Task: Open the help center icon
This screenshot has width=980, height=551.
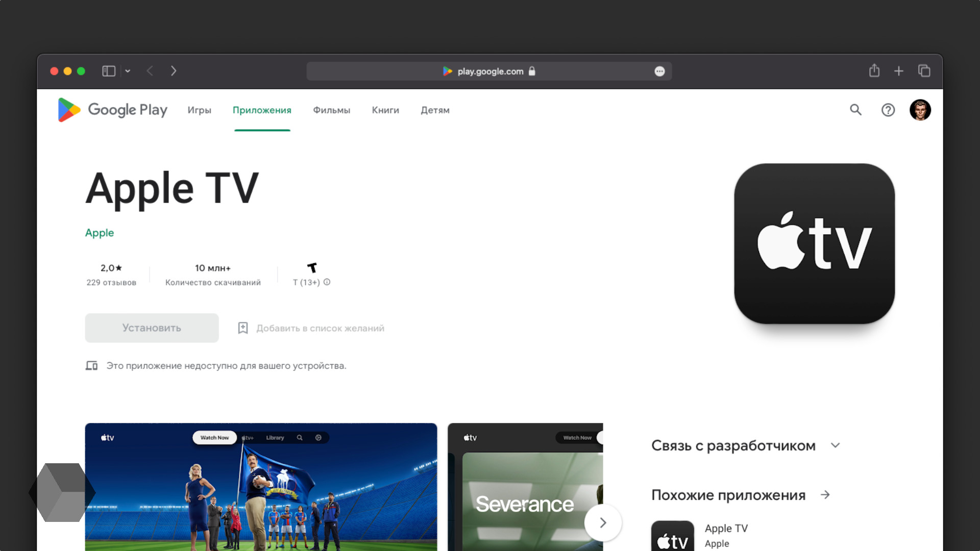Action: point(888,110)
